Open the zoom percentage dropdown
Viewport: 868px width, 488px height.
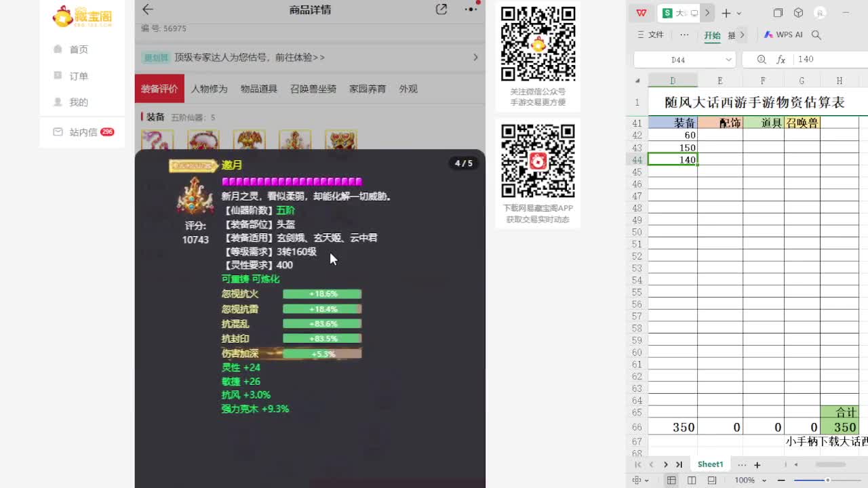tap(748, 480)
